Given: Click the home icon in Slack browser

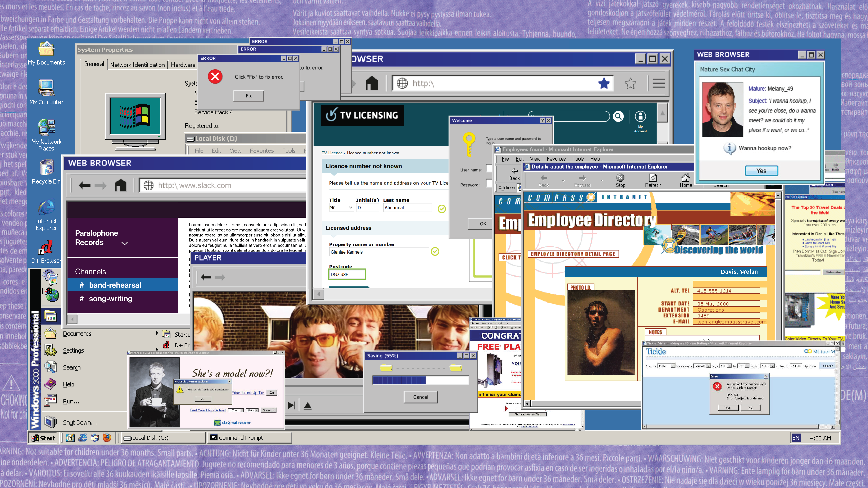Looking at the screenshot, I should tap(121, 185).
